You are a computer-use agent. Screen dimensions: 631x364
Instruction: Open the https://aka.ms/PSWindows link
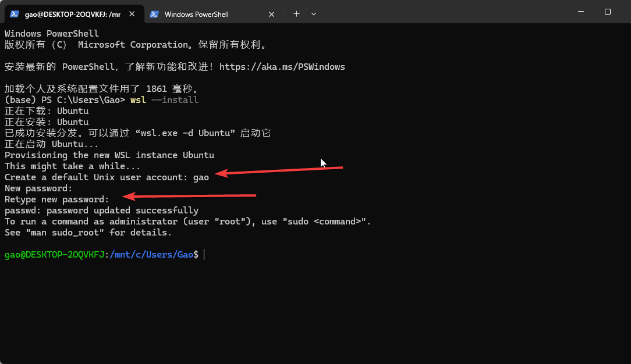point(282,67)
